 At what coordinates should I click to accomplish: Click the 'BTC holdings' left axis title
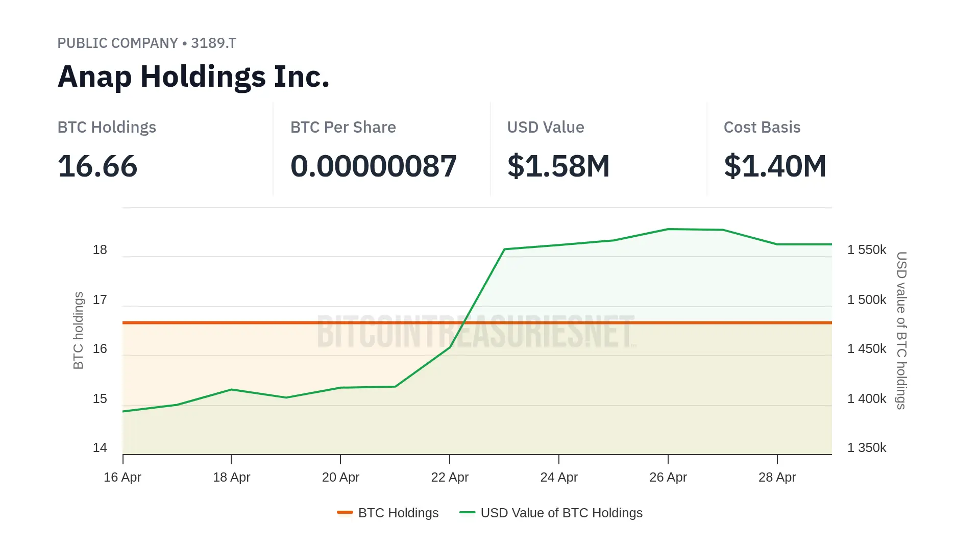pos(78,330)
